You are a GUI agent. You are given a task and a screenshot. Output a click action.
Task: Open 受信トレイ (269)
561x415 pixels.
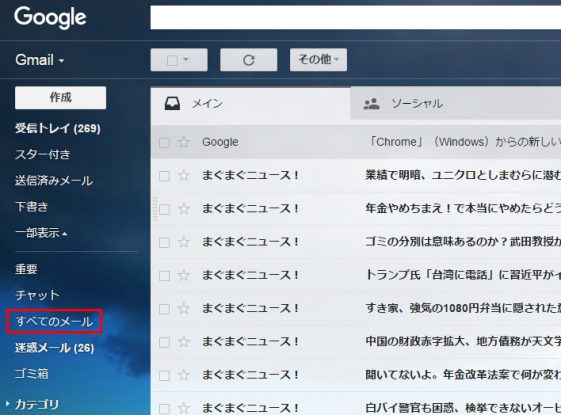coord(58,128)
